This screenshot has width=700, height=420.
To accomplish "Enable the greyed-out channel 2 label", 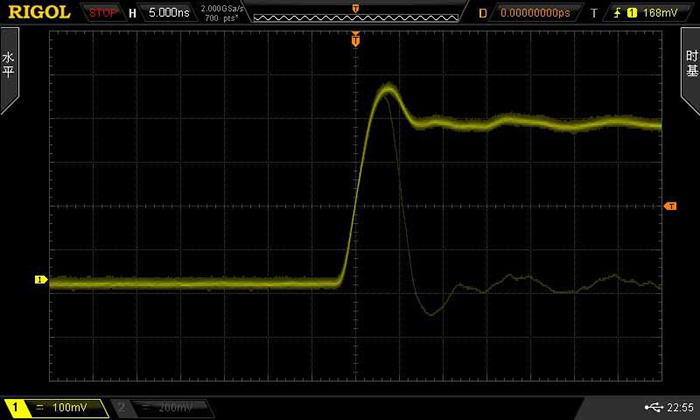I will click(x=121, y=408).
